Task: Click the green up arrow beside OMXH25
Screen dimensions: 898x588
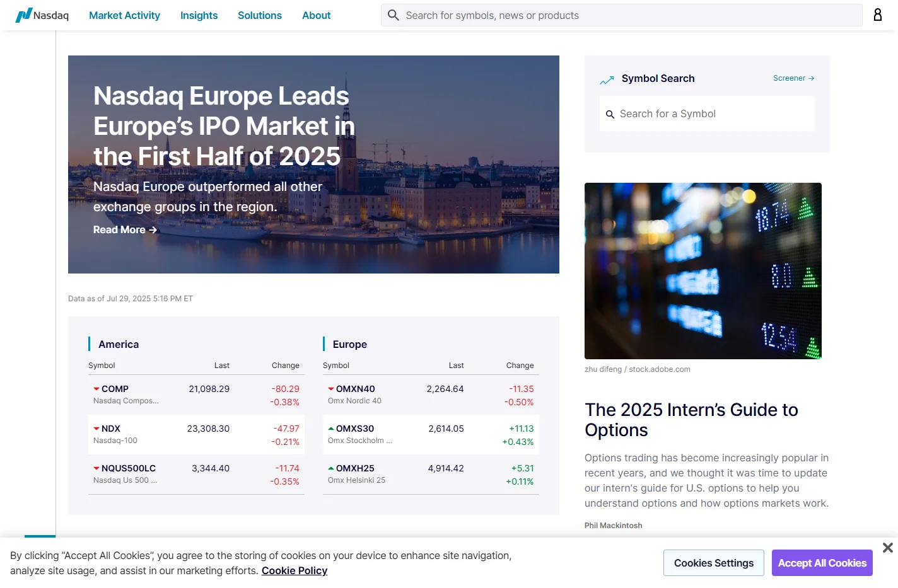Action: (331, 468)
